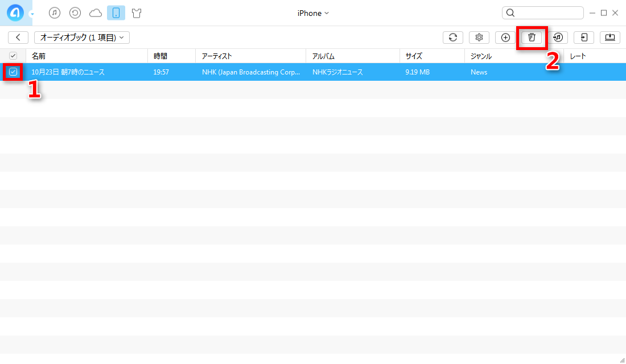
Task: Expand the iPhone device dropdown
Action: [x=313, y=13]
